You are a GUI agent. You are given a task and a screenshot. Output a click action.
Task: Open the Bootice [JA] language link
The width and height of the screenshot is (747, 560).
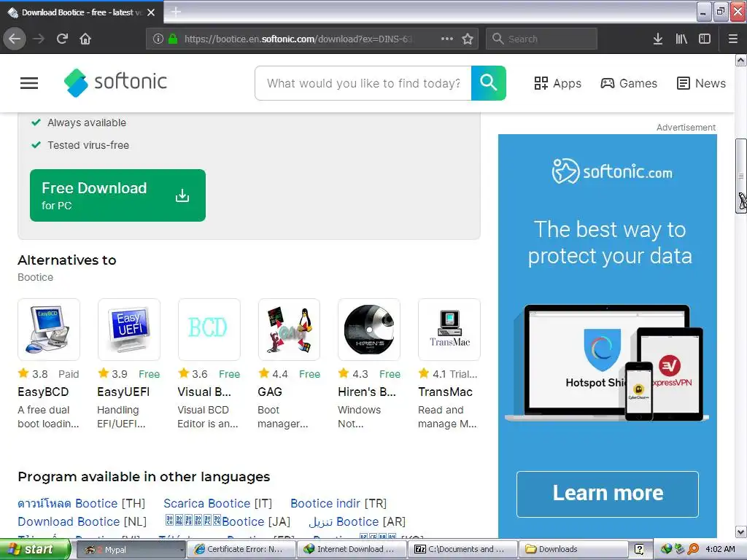228,522
